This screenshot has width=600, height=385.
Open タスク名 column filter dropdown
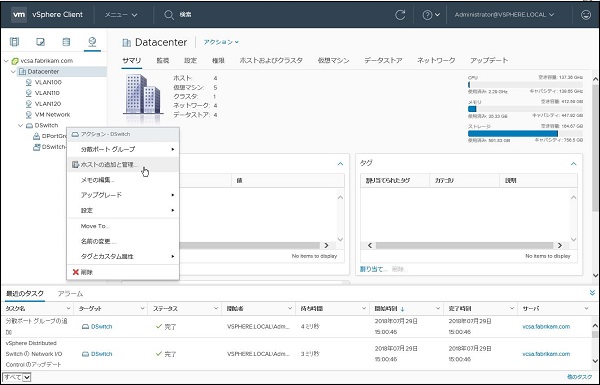68,308
